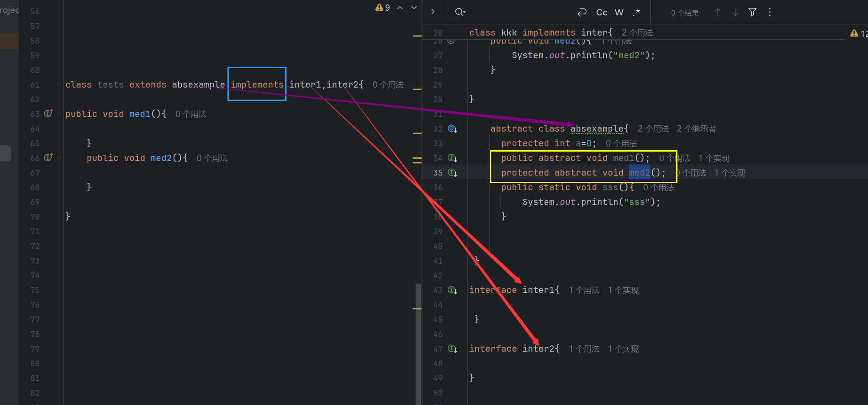
Task: Open the search bar more options menu
Action: point(770,12)
